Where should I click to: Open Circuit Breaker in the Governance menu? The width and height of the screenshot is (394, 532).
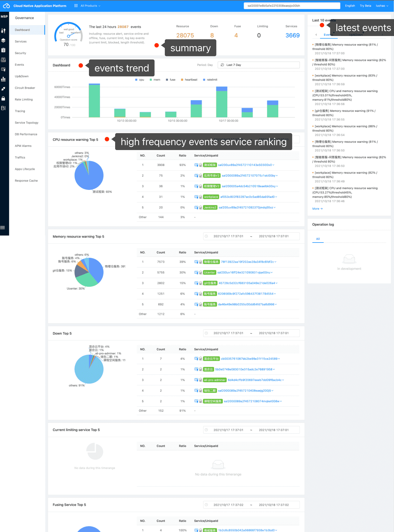coord(25,88)
